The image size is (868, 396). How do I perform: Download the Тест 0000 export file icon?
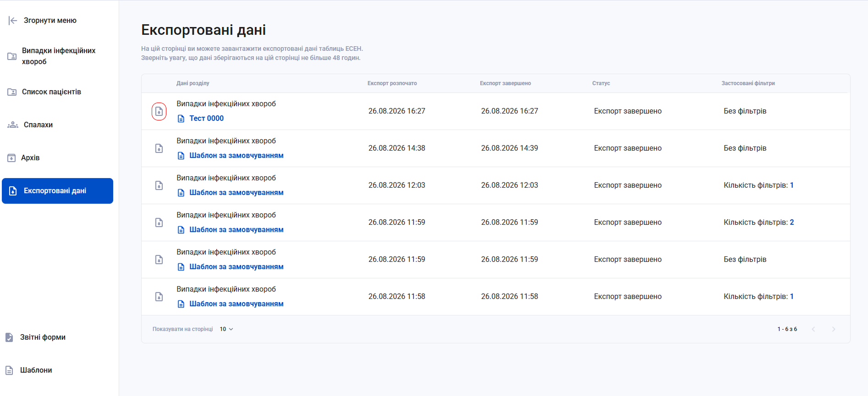click(x=159, y=111)
